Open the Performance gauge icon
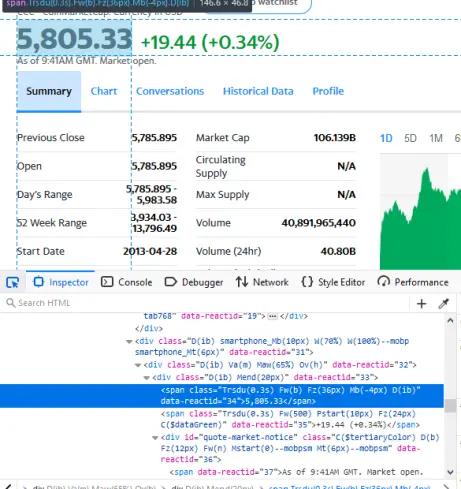This screenshot has height=489, width=461. pos(384,282)
